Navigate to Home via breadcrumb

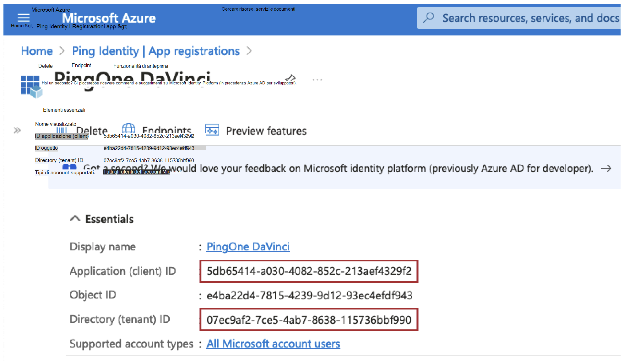36,51
